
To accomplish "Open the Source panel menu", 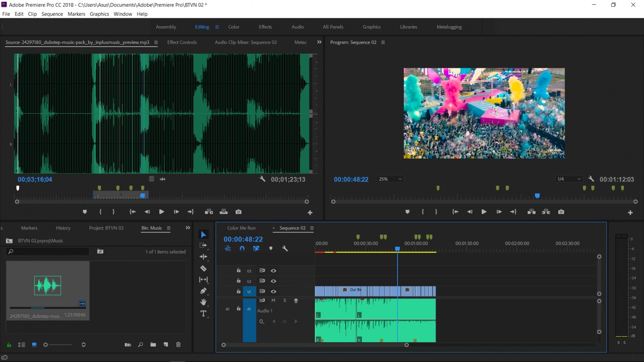I will (x=156, y=42).
